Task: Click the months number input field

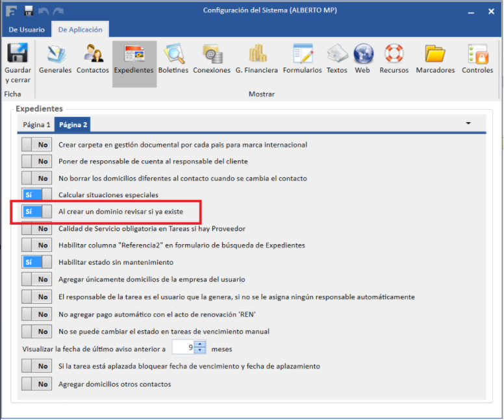Action: click(184, 347)
